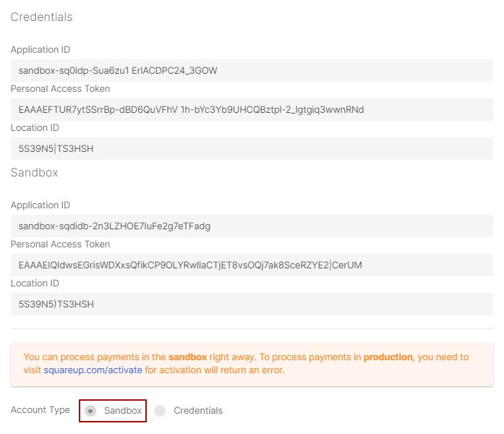Image resolution: width=504 pixels, height=434 pixels.
Task: Select the Credentials account type radio button
Action: (x=160, y=411)
